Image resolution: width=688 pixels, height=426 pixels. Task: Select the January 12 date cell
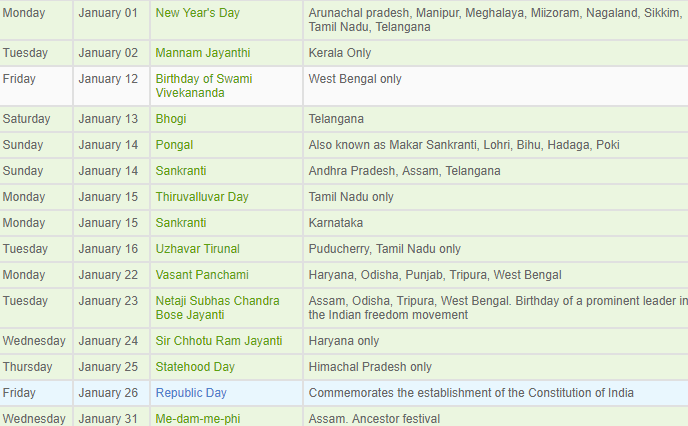point(111,86)
